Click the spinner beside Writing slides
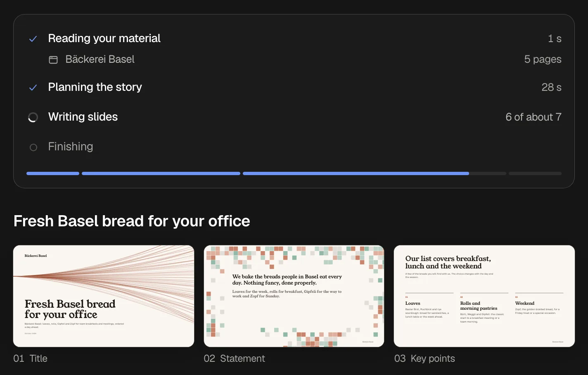The height and width of the screenshot is (375, 588). coord(33,117)
